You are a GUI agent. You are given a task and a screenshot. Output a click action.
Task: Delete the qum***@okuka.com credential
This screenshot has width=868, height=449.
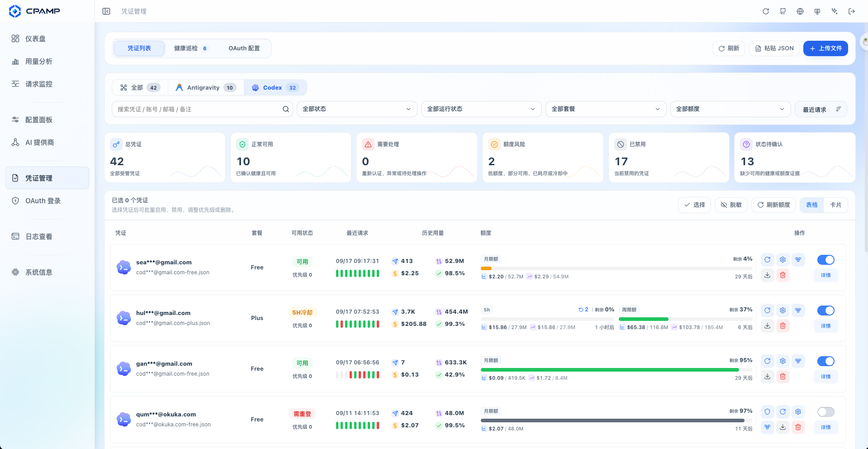pos(798,427)
